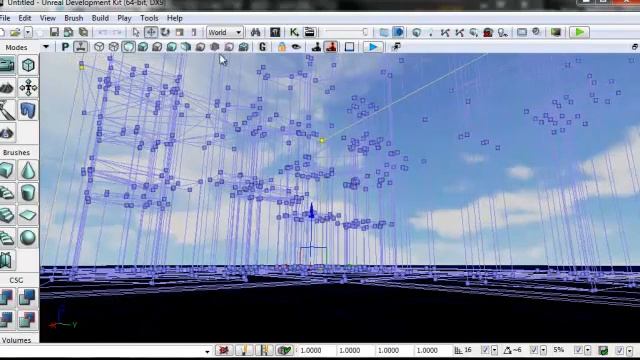Toggle the rotation snap checkbox
Image resolution: width=640 pixels, height=360 pixels.
coord(533,350)
